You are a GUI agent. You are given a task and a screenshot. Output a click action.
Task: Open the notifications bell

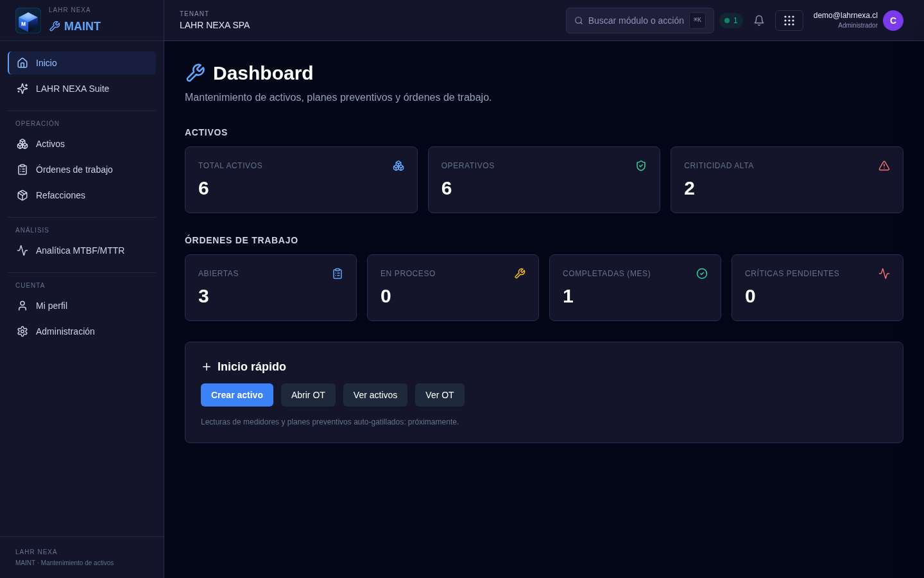[x=759, y=21]
